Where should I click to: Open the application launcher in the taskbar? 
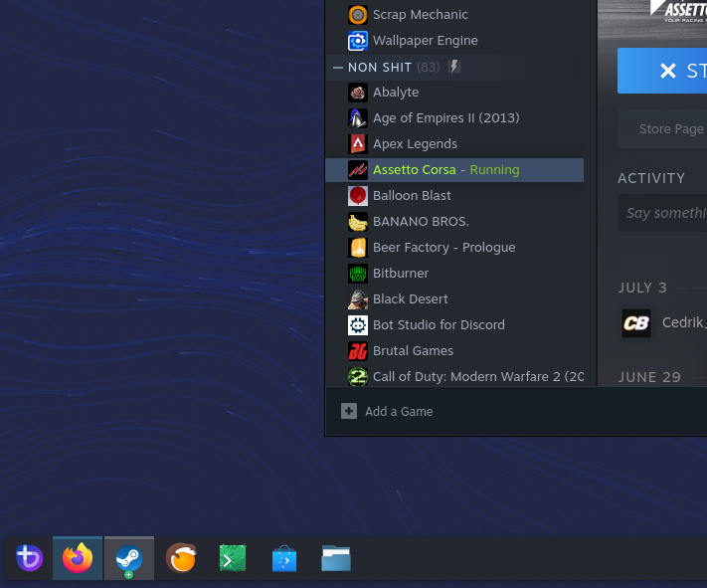29,558
